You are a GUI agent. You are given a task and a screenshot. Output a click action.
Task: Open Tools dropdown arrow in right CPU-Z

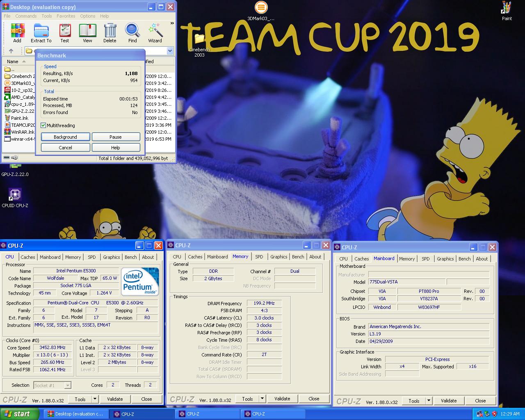(x=429, y=401)
